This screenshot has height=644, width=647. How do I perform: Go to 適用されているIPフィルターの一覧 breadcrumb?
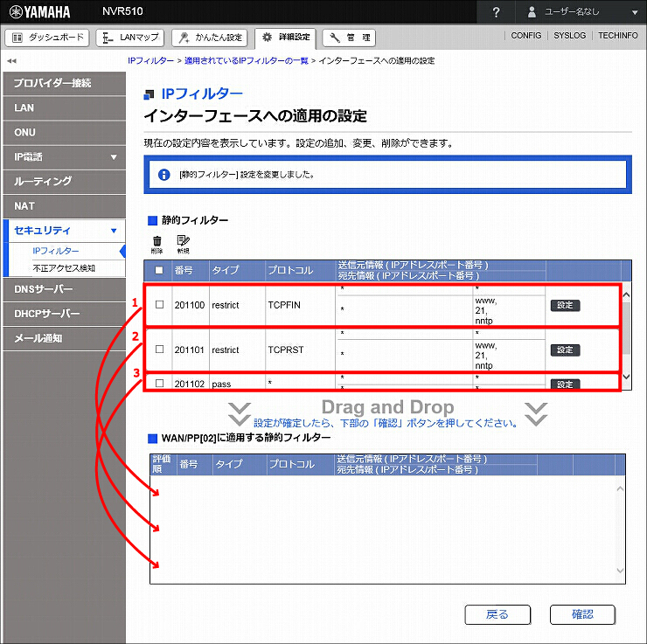(247, 60)
